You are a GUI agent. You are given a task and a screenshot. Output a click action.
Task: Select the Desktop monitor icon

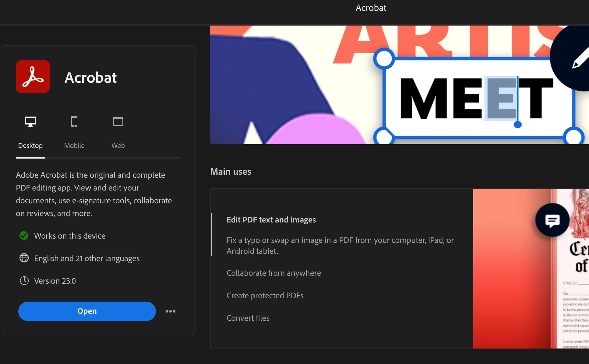click(x=30, y=121)
